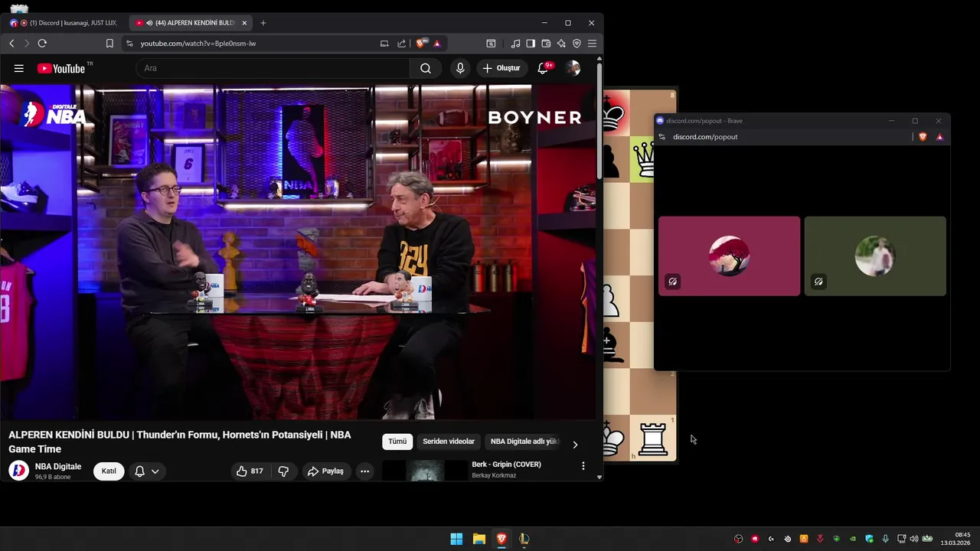Focus the YouTube Ara search field

[273, 68]
